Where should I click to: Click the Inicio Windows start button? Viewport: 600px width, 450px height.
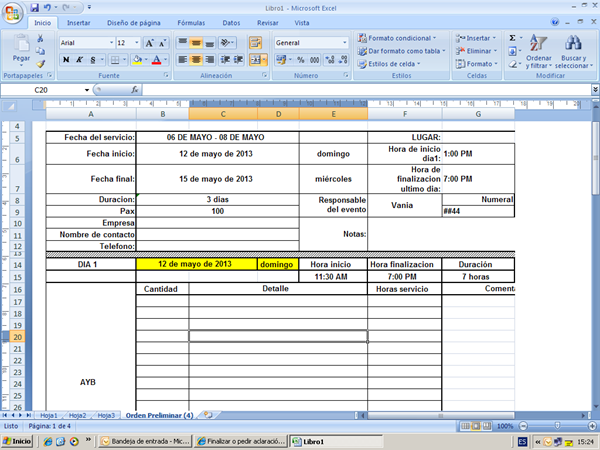(20, 441)
